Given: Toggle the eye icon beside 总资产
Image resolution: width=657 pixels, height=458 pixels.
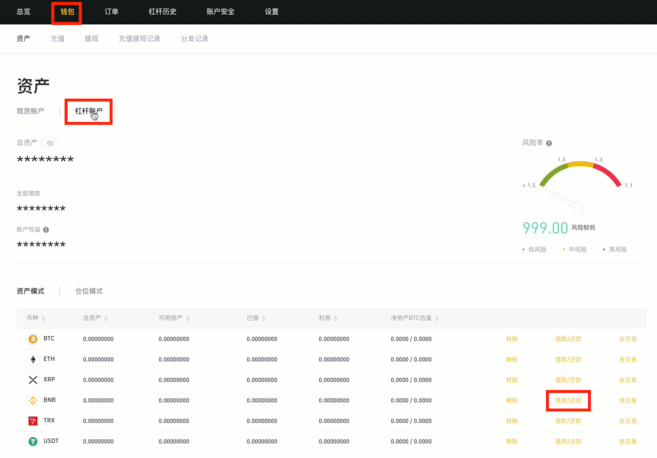Looking at the screenshot, I should coord(50,143).
